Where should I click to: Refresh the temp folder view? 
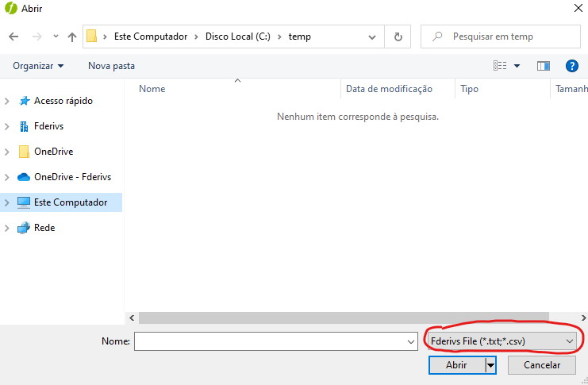point(398,37)
